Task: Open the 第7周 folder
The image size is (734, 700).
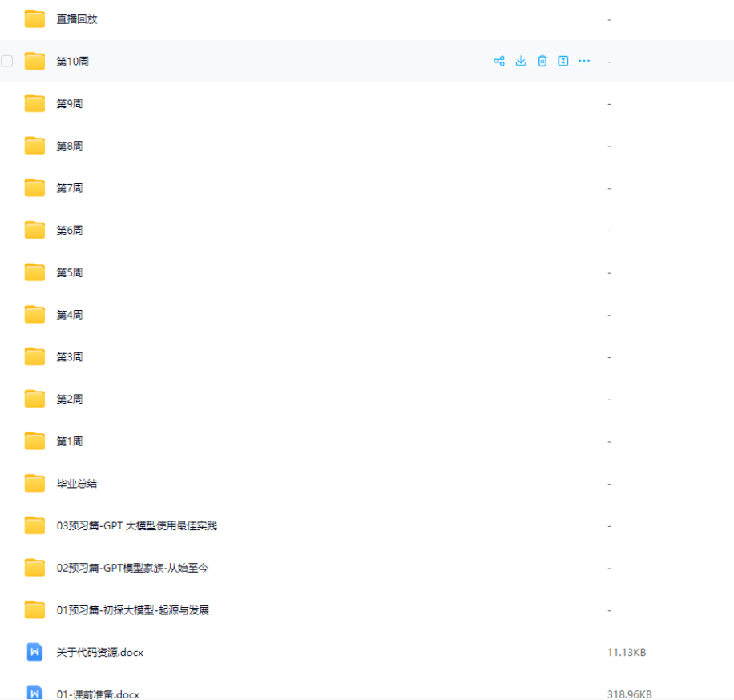Action: click(x=69, y=187)
